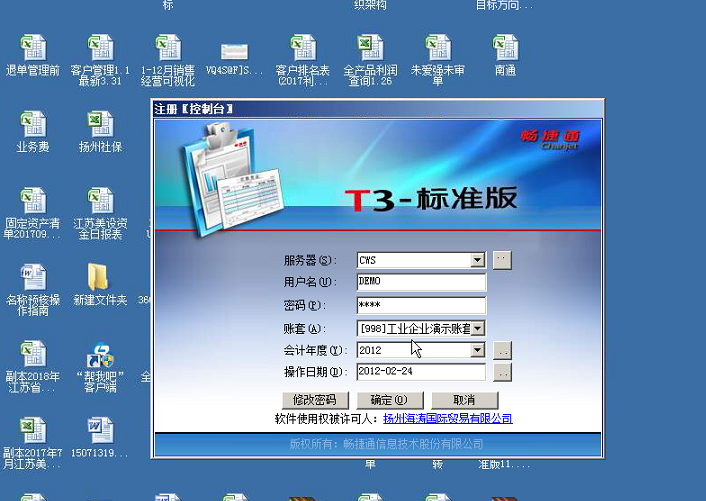Expand the 服务器 server dropdown arrow
Viewport: 706px width, 501px height.
[477, 260]
